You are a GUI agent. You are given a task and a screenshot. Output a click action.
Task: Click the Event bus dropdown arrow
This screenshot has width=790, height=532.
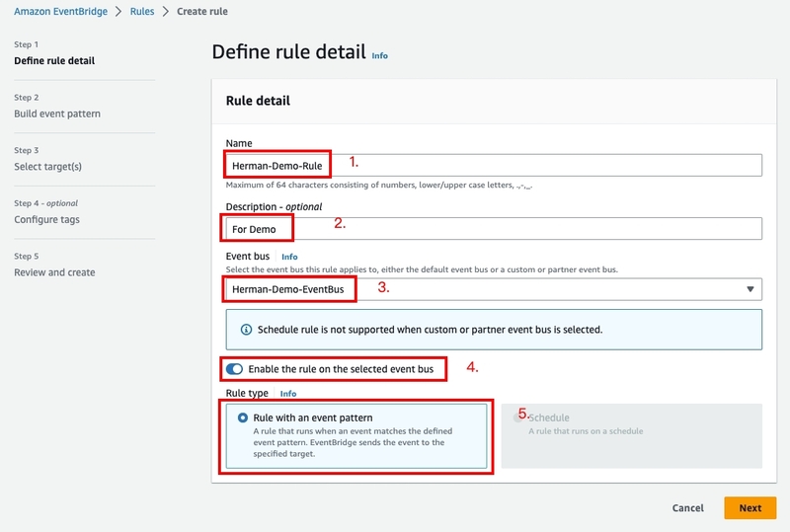[x=750, y=289]
